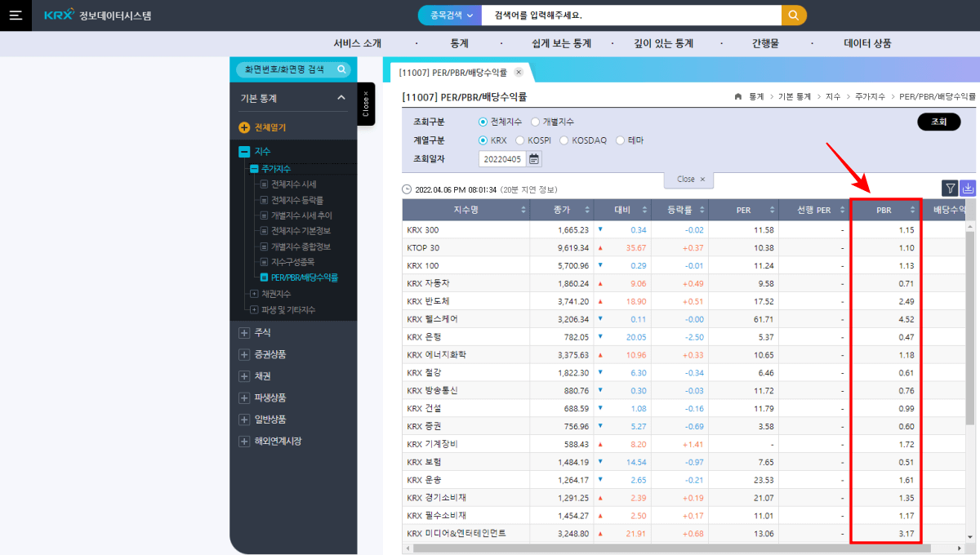
Task: Open 개별지수 종합정보 tree item
Action: (301, 246)
